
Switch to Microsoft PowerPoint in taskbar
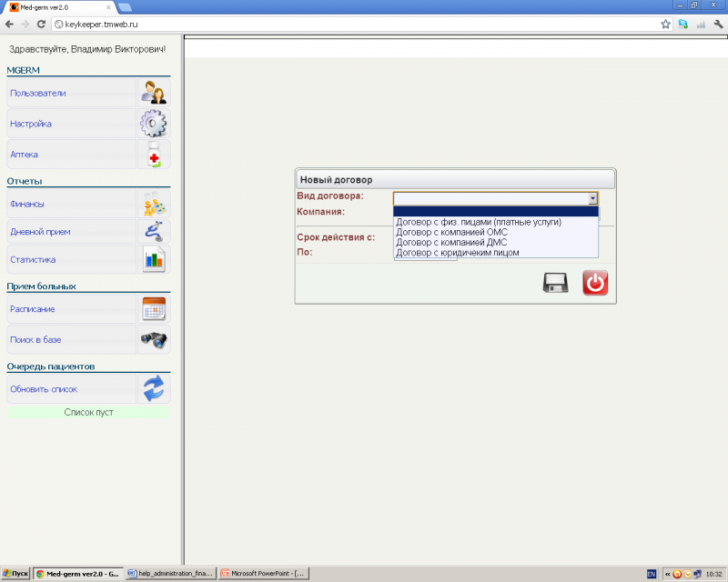coord(264,574)
